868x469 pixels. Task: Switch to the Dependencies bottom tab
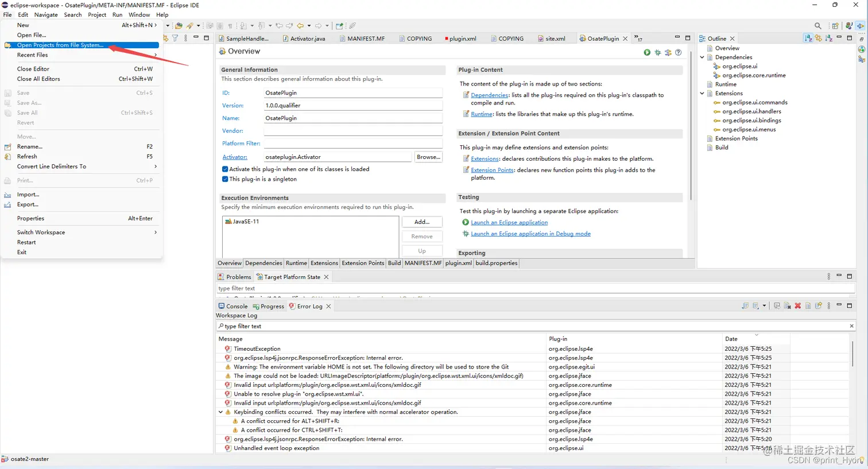[263, 263]
